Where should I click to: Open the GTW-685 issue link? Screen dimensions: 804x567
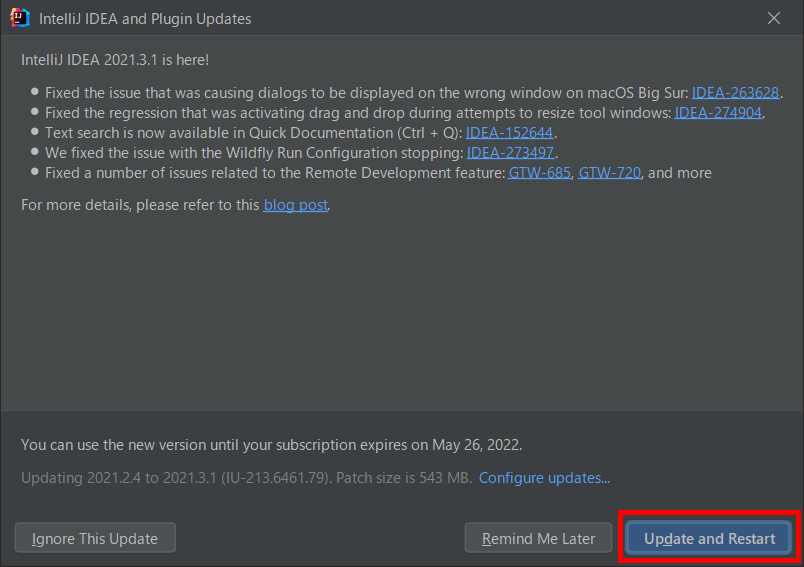pos(539,173)
